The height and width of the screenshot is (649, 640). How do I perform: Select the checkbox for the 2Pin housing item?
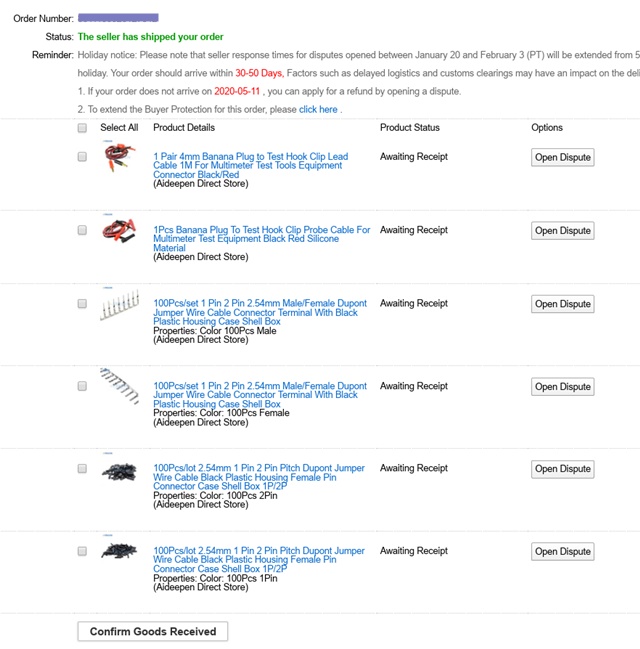[82, 468]
